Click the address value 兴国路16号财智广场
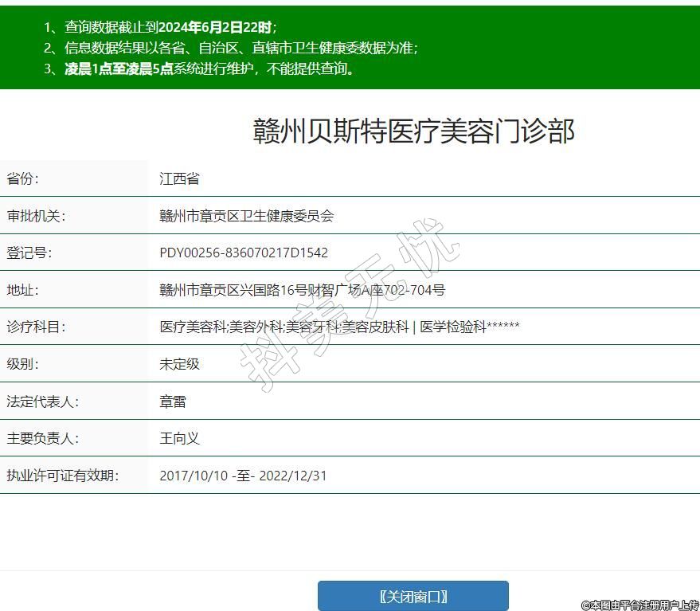The height and width of the screenshot is (611, 700). (302, 290)
